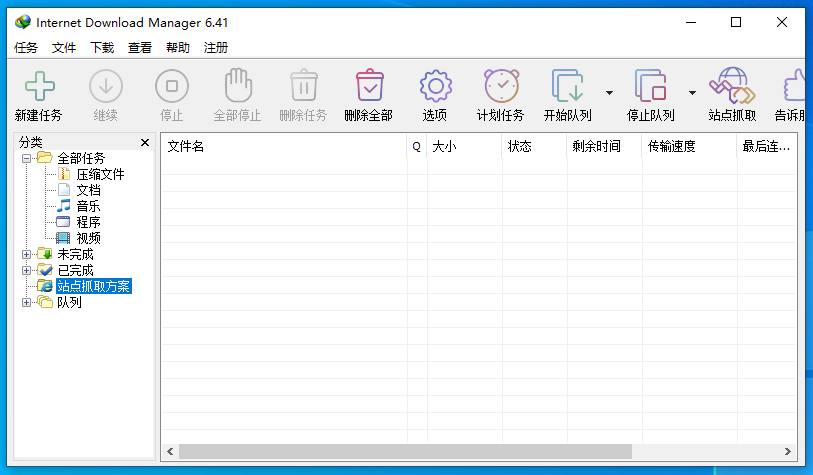Collapse the 全部任务 tree node
This screenshot has height=475, width=813.
[27, 158]
